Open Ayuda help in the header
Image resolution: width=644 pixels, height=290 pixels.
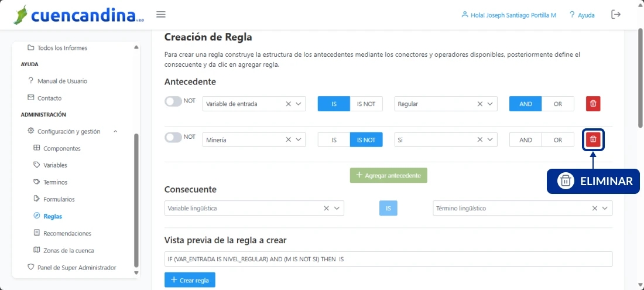[581, 15]
